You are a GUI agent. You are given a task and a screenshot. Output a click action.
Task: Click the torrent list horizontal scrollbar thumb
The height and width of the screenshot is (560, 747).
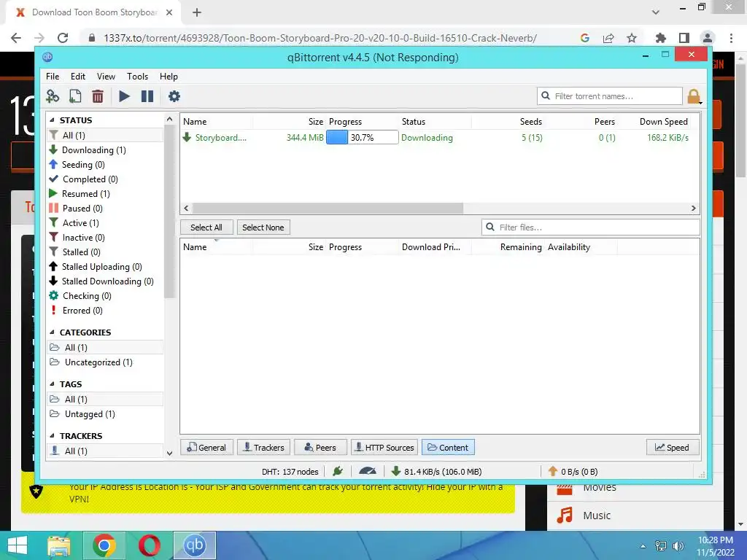(328, 208)
